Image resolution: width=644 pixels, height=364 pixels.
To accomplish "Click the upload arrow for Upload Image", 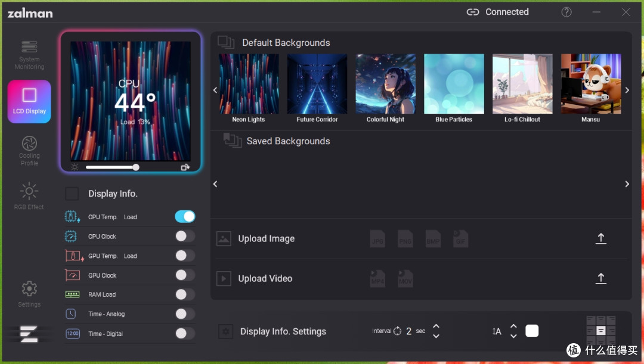I will tap(601, 238).
